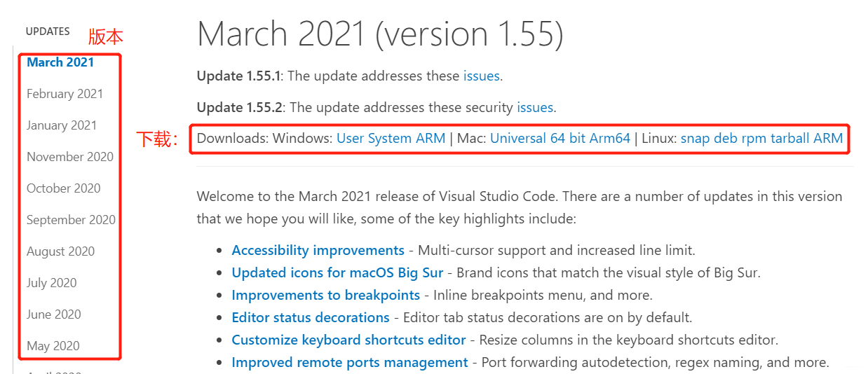
Task: Open October 2020 in sidebar
Action: [x=64, y=188]
